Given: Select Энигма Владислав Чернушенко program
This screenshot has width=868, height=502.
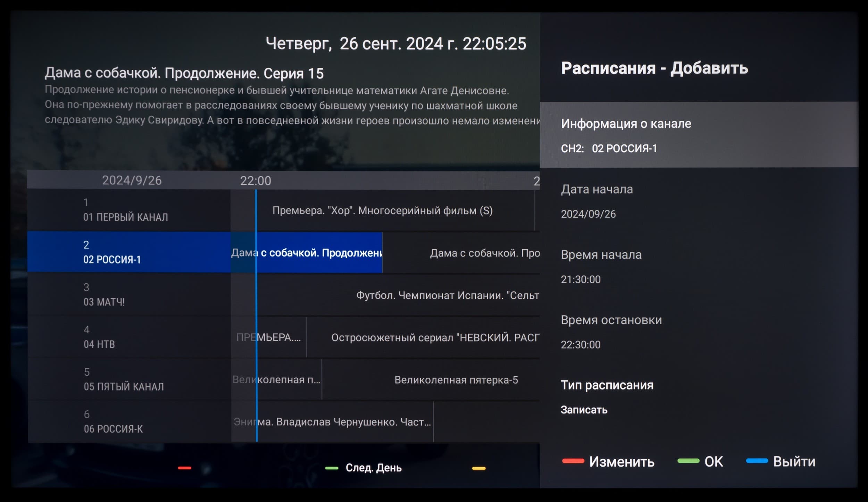Looking at the screenshot, I should click(332, 422).
